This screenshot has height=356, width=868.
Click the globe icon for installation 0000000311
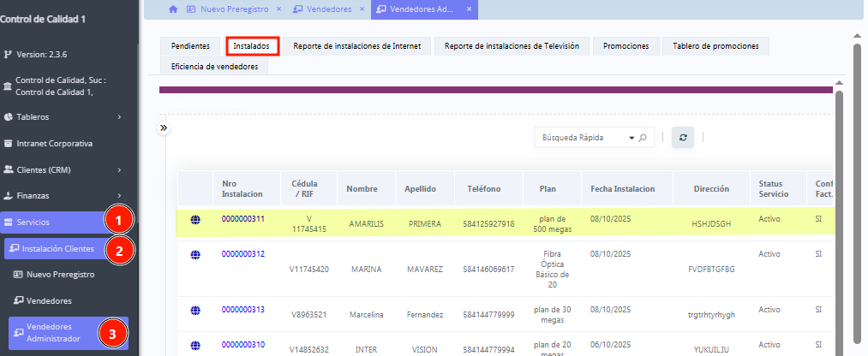pyautogui.click(x=195, y=220)
